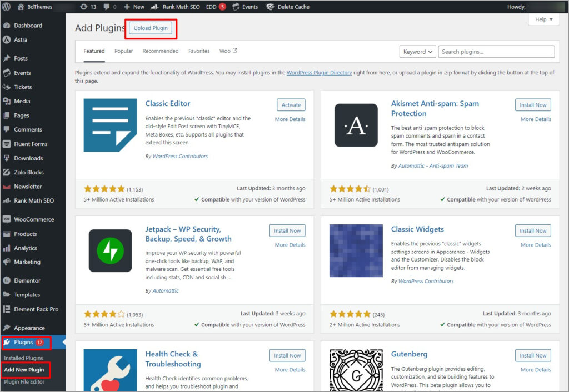Image resolution: width=569 pixels, height=392 pixels.
Task: Open Astra menu in sidebar
Action: 21,39
